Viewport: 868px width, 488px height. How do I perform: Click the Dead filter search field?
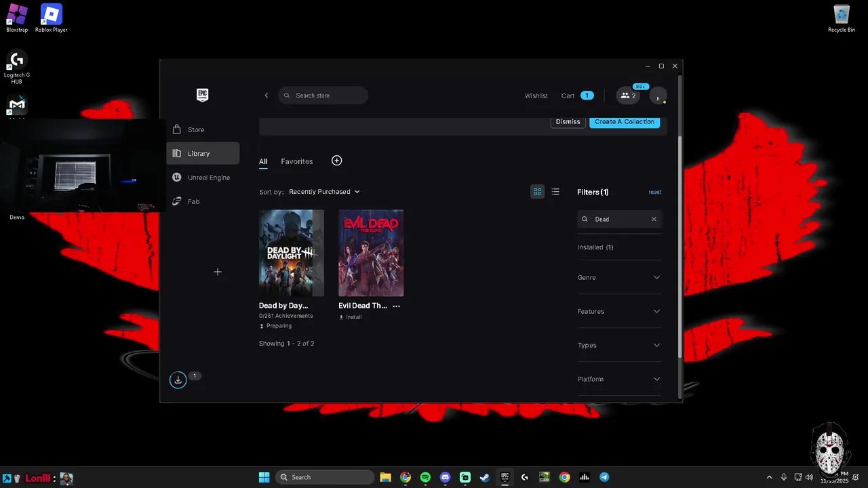click(619, 219)
